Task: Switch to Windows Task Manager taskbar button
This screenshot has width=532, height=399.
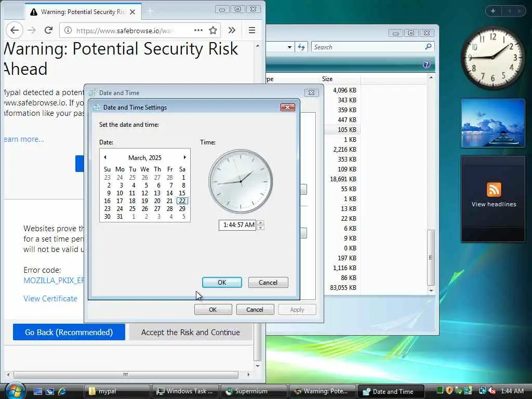Action: pos(185,391)
